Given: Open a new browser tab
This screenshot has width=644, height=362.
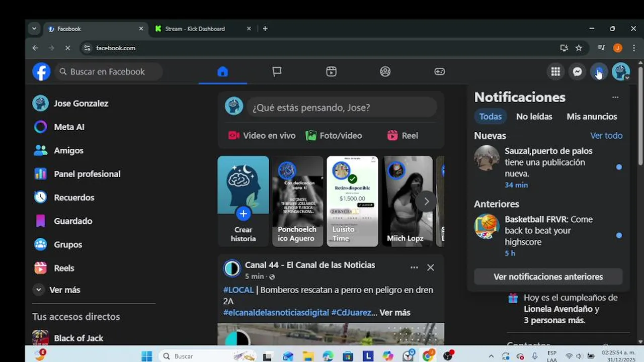Looking at the screenshot, I should tap(265, 29).
